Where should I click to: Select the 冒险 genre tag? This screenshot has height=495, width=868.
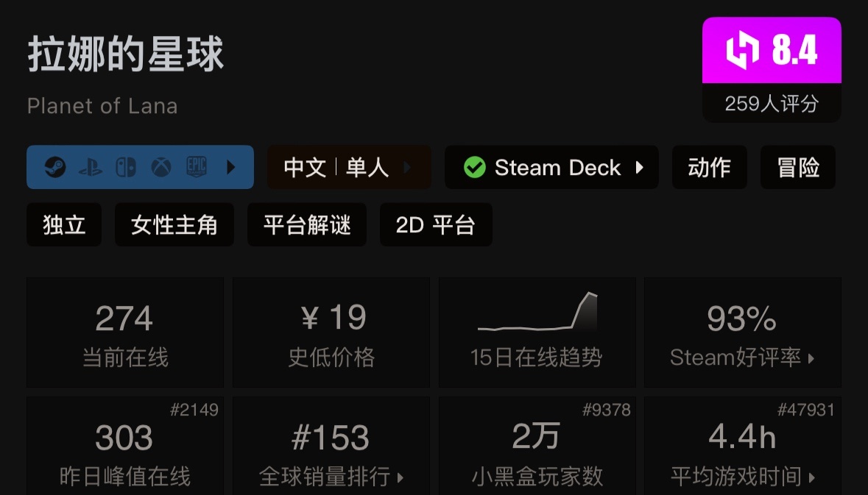coord(798,168)
